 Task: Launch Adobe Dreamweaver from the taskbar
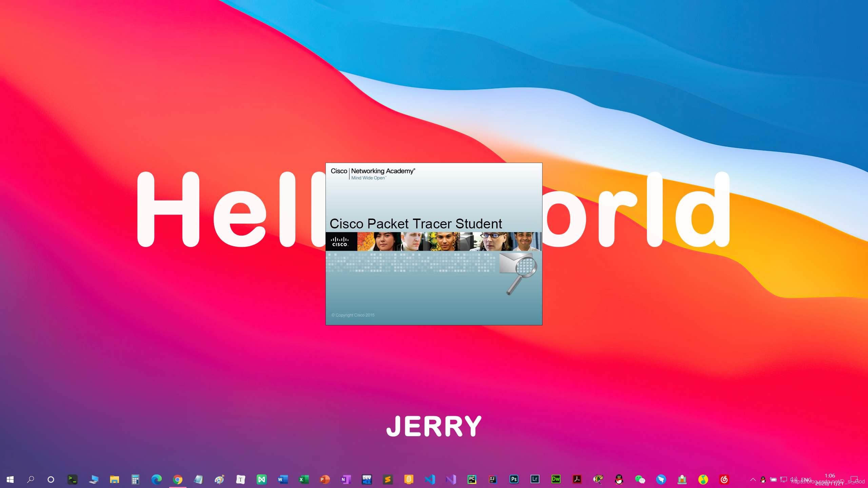[556, 479]
